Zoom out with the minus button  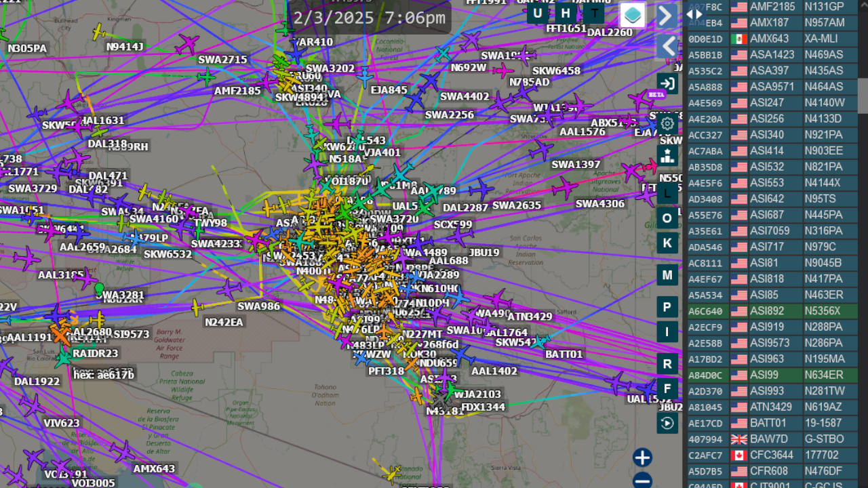tap(642, 481)
